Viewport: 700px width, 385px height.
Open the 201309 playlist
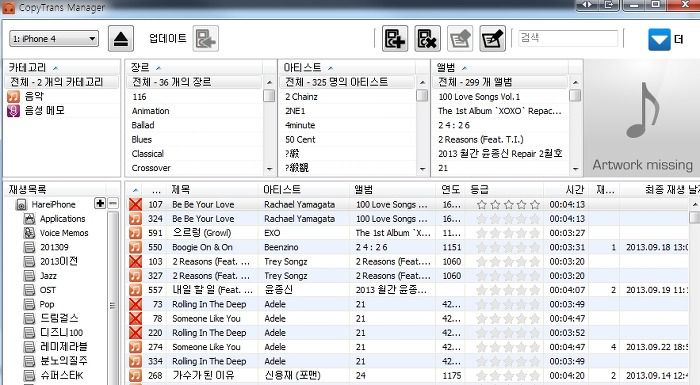[54, 247]
